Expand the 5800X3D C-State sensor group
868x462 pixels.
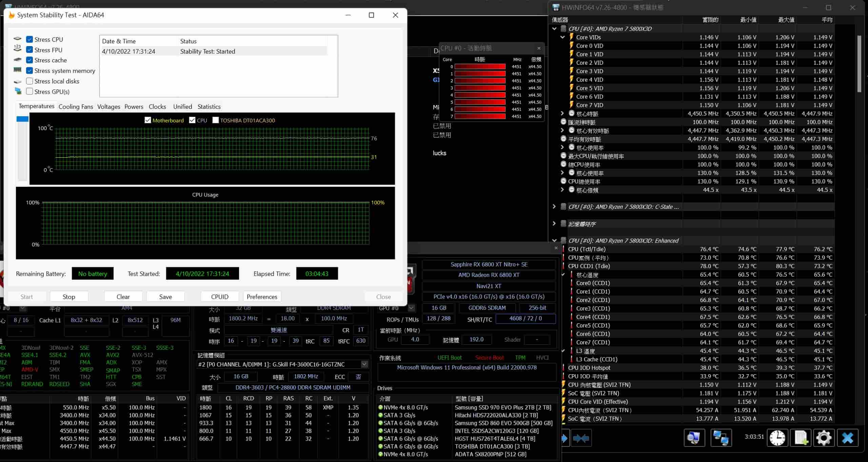(x=554, y=206)
